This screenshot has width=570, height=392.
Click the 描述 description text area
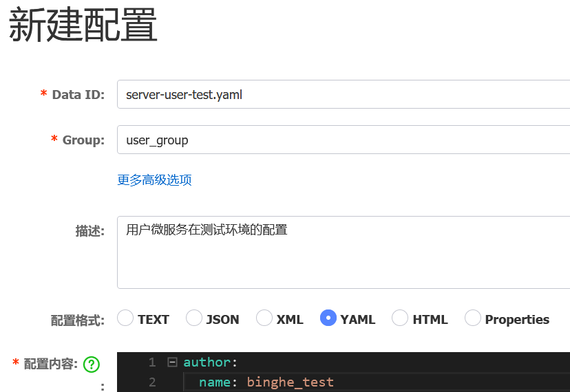pyautogui.click(x=343, y=252)
